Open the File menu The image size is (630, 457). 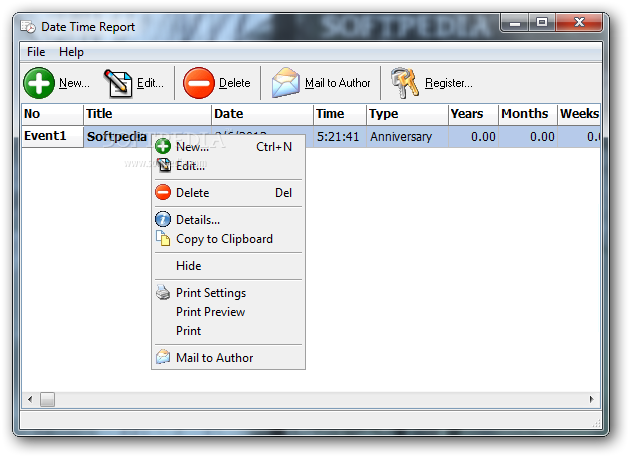coord(36,52)
